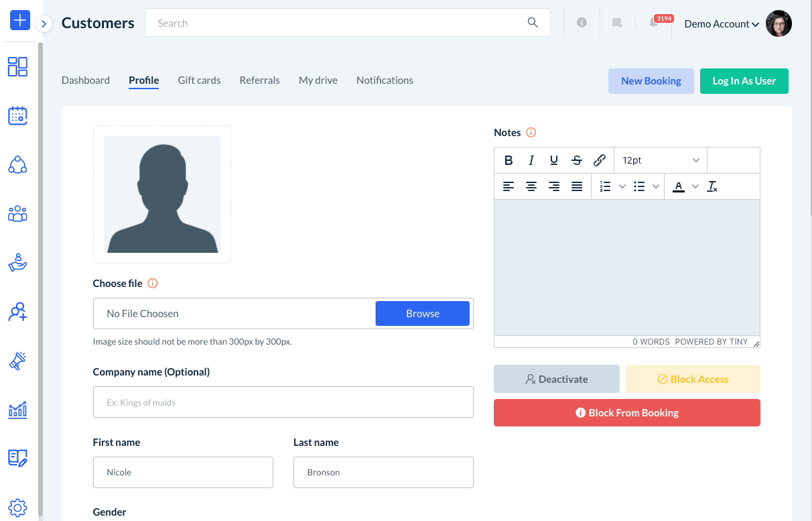Open the Referrals tab
The height and width of the screenshot is (521, 812).
[x=260, y=80]
